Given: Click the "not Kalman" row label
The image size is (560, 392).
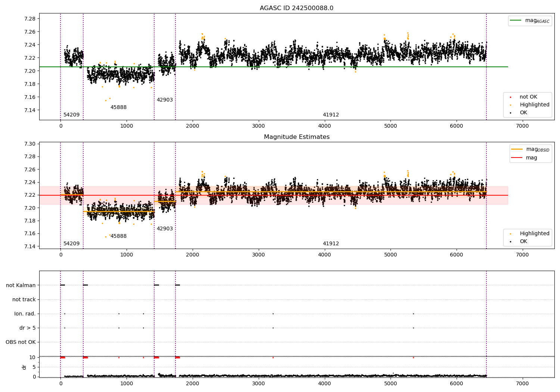Looking at the screenshot, I should [x=21, y=285].
